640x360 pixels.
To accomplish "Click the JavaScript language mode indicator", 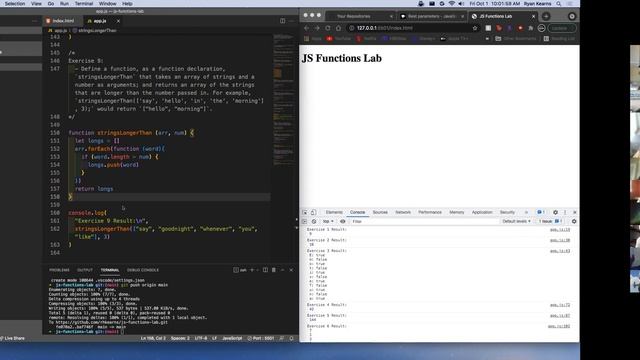I will 232,338.
